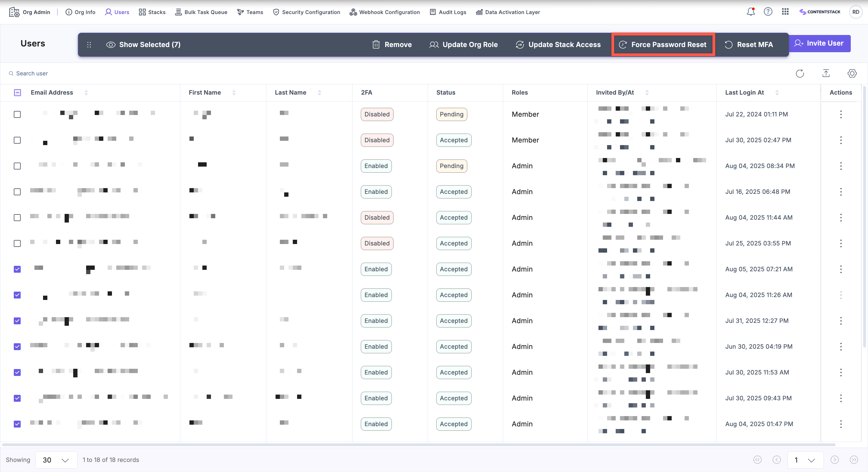Screen dimensions: 868x472
Task: Click the Invite User button
Action: coord(819,43)
